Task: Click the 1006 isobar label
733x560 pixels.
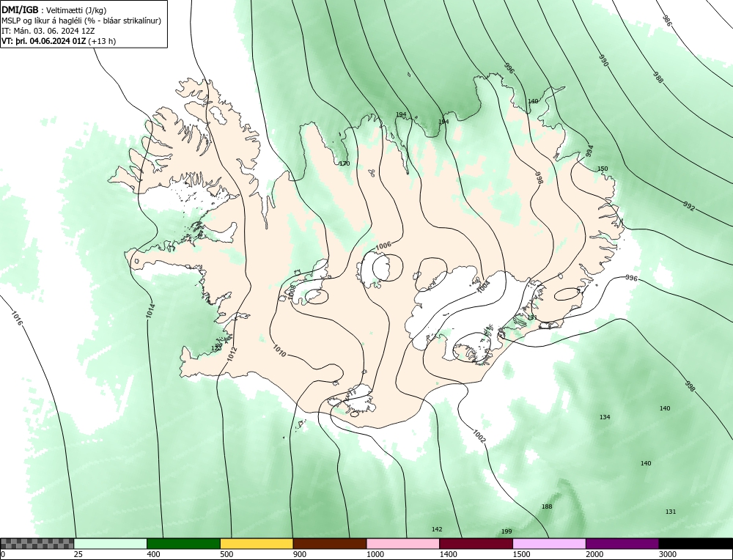Action: pos(383,246)
